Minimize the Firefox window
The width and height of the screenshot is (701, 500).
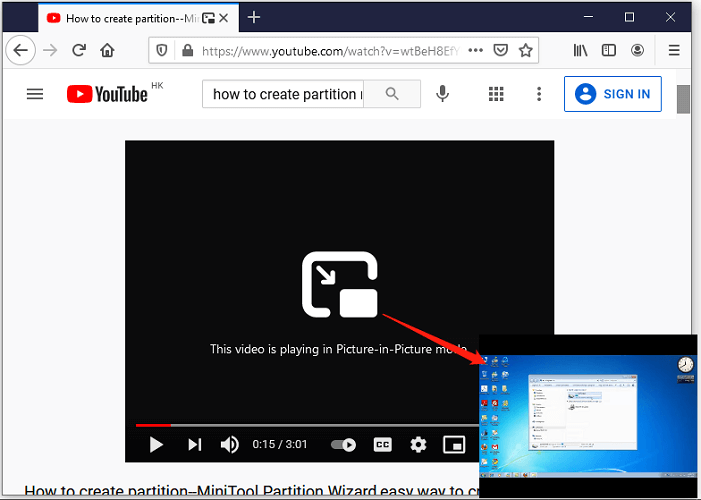tap(589, 17)
